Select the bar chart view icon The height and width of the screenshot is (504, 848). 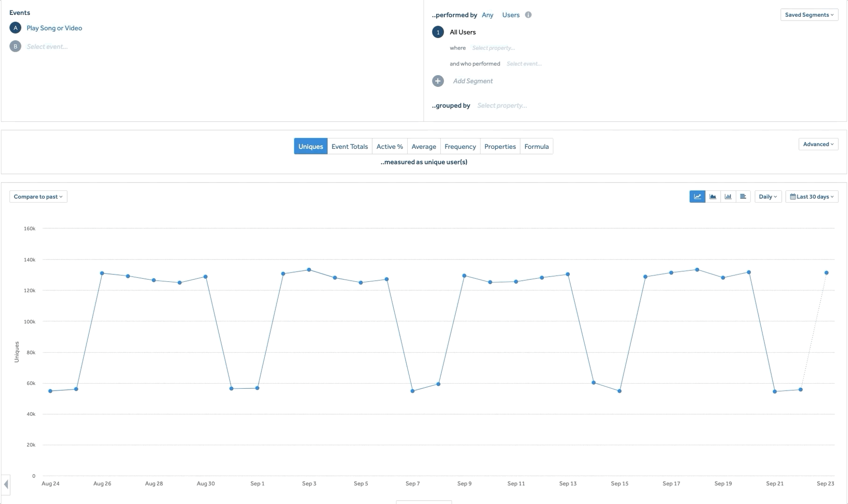728,196
